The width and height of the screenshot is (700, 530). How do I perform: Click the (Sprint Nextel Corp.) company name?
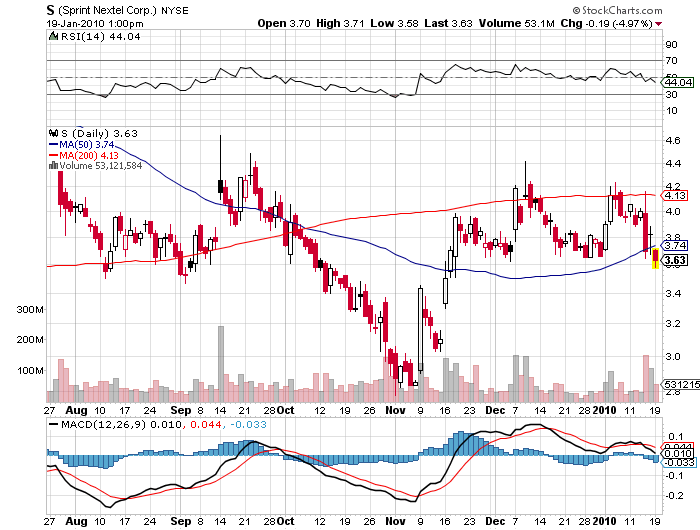coord(108,10)
